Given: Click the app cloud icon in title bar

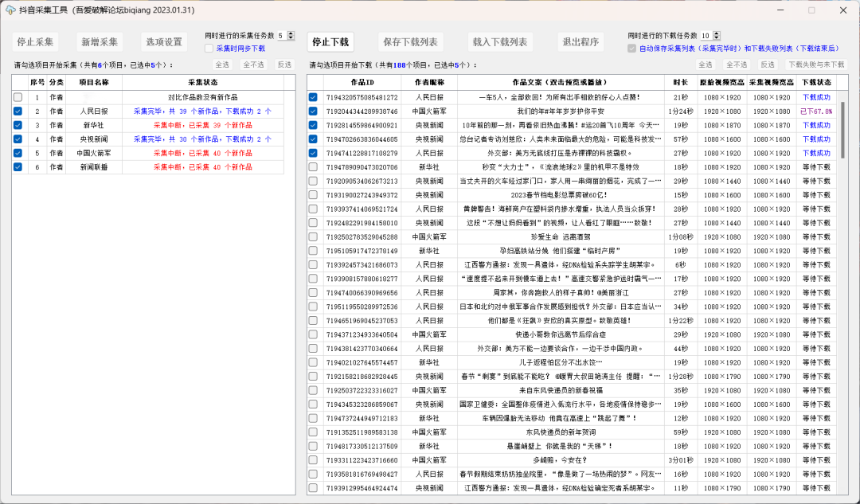Looking at the screenshot, I should (10, 10).
